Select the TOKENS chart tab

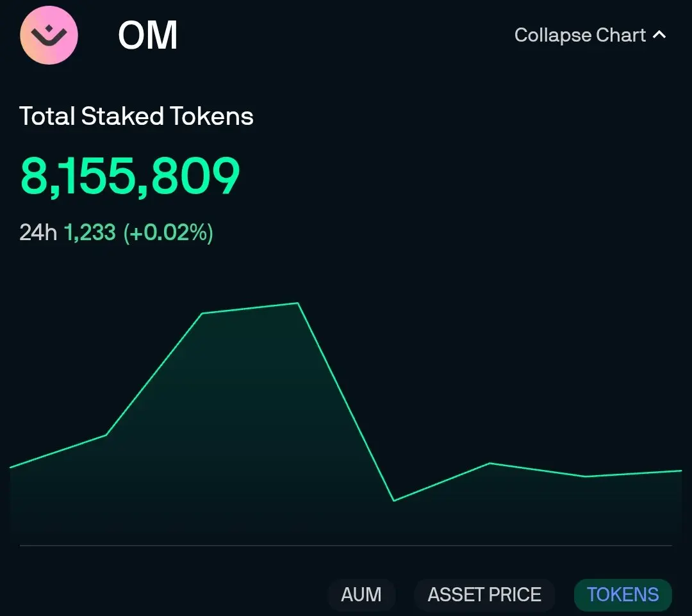[x=623, y=594]
